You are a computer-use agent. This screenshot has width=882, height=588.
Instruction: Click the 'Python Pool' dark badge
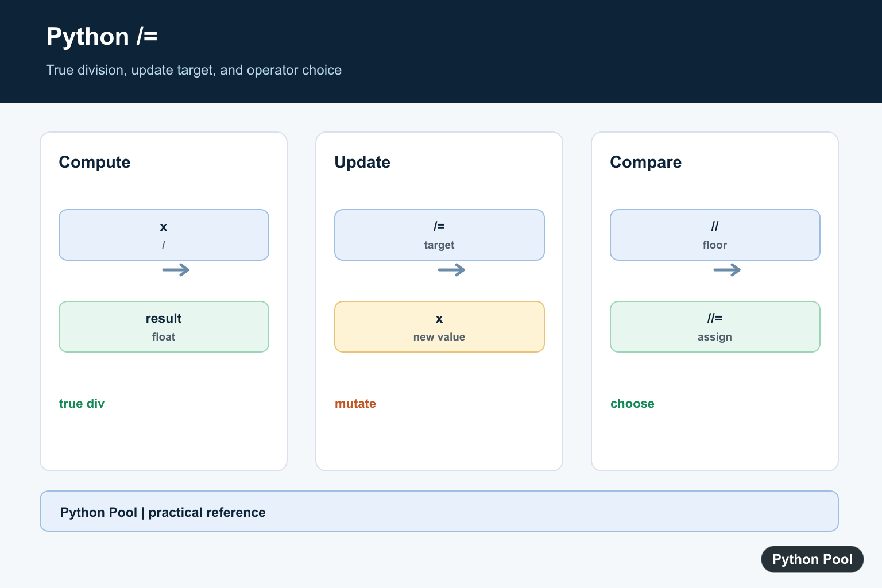812,559
